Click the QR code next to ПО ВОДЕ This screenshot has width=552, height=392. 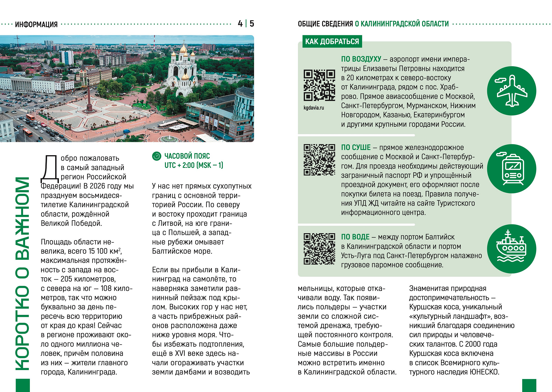319,249
